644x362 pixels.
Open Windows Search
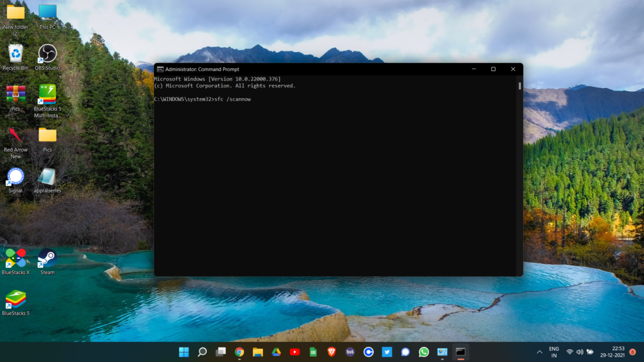(204, 353)
